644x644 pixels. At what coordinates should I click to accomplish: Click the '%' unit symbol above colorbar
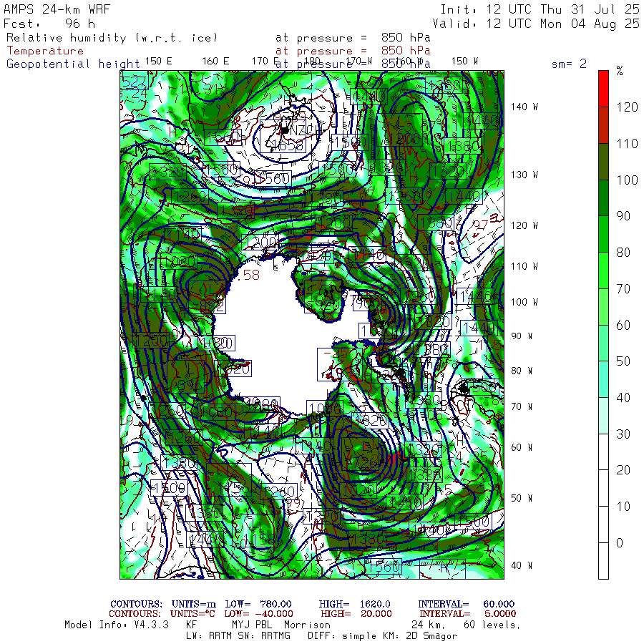[620, 72]
